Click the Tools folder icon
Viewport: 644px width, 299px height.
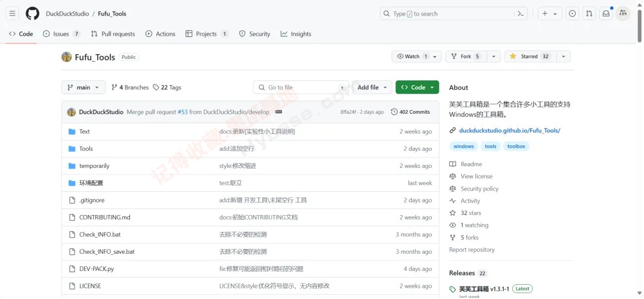pos(72,149)
